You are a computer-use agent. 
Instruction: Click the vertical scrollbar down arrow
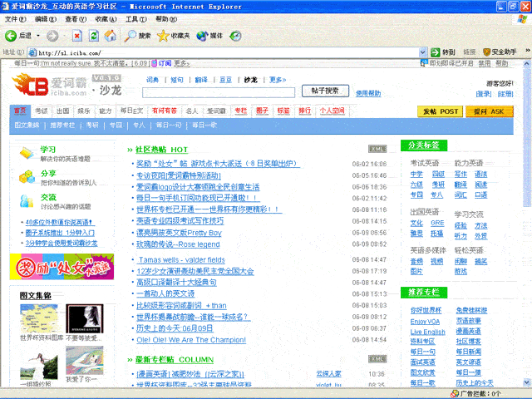point(527,382)
